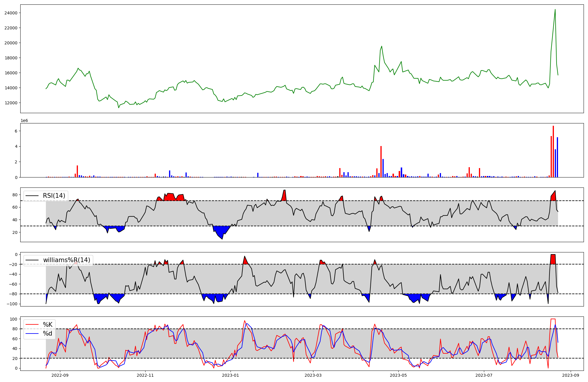
Task: Click the 2023-09 x-axis date label
Action: point(571,375)
